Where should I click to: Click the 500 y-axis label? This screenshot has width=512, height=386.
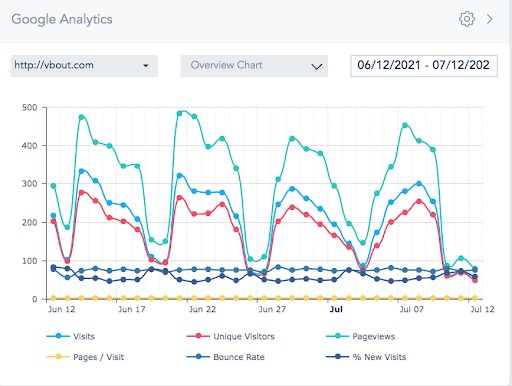coord(30,108)
